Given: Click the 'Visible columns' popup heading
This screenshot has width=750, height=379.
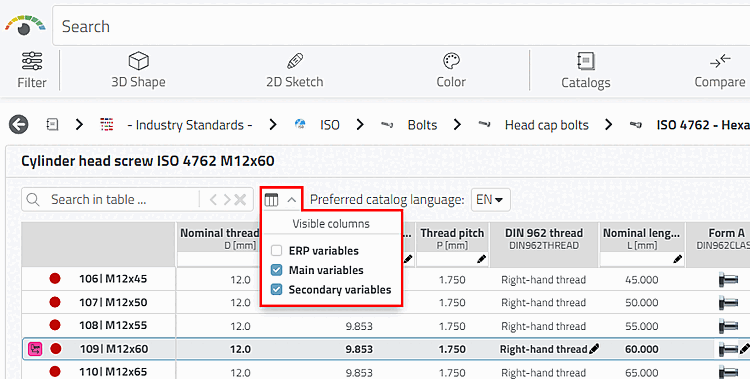Looking at the screenshot, I should point(331,223).
